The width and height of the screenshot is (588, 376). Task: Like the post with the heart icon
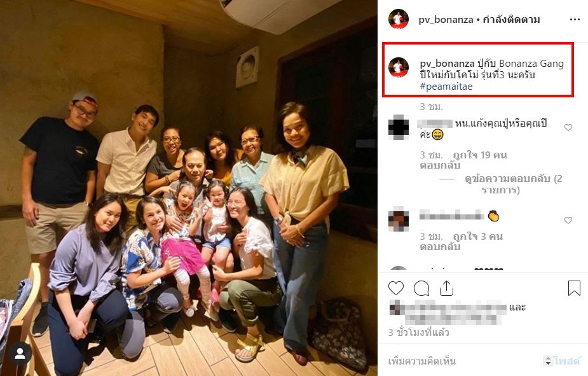coord(396,288)
